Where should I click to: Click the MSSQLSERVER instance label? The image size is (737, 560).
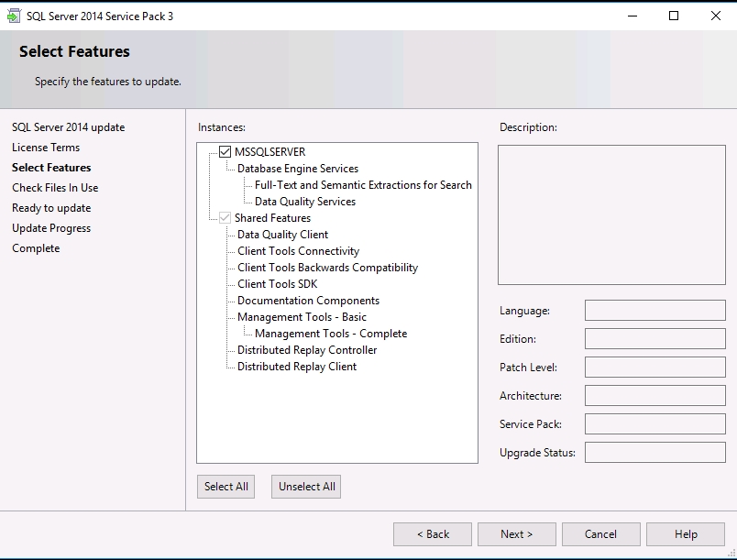coord(269,152)
